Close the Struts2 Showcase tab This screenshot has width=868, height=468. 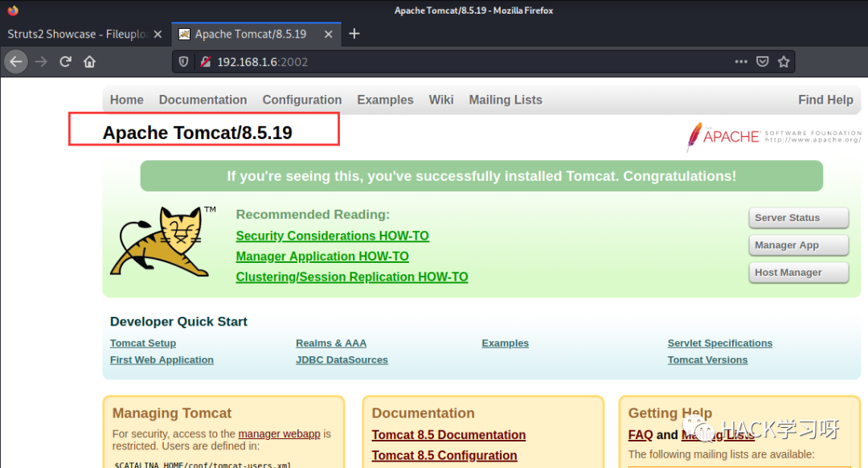pos(158,35)
